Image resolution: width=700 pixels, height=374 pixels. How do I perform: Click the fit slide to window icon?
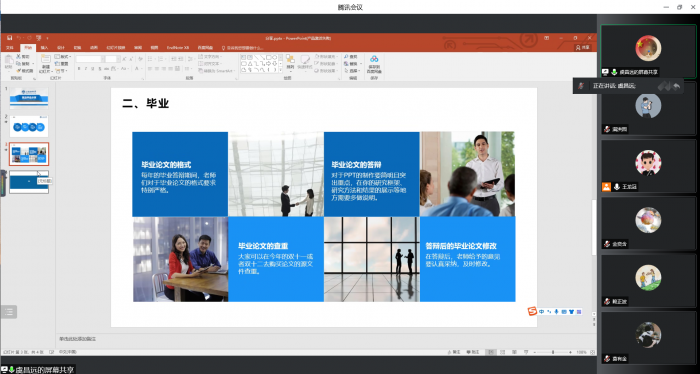click(592, 352)
